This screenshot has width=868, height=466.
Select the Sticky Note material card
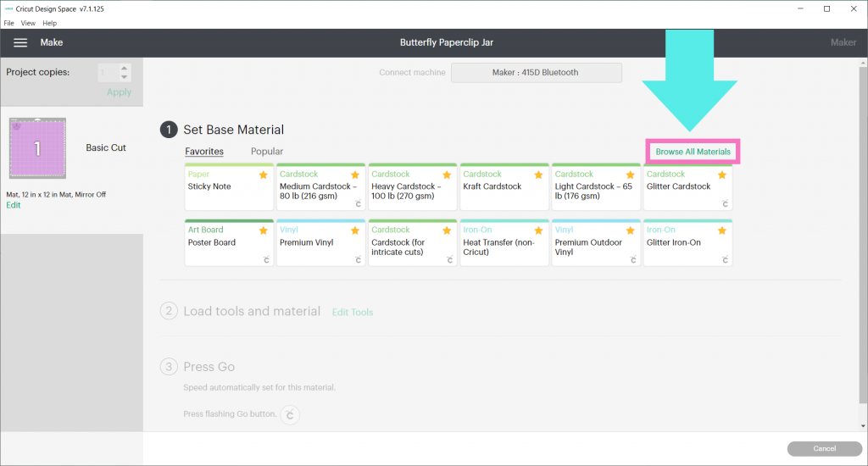coord(229,187)
